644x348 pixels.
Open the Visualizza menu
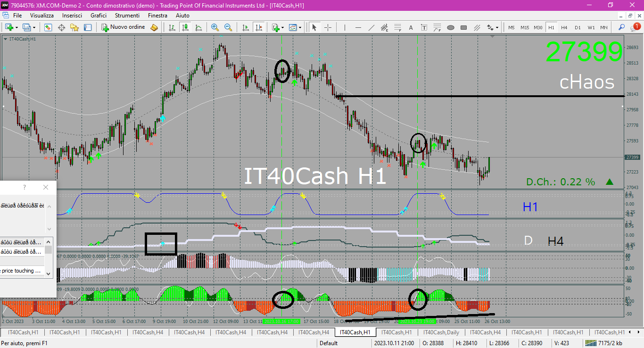point(42,16)
